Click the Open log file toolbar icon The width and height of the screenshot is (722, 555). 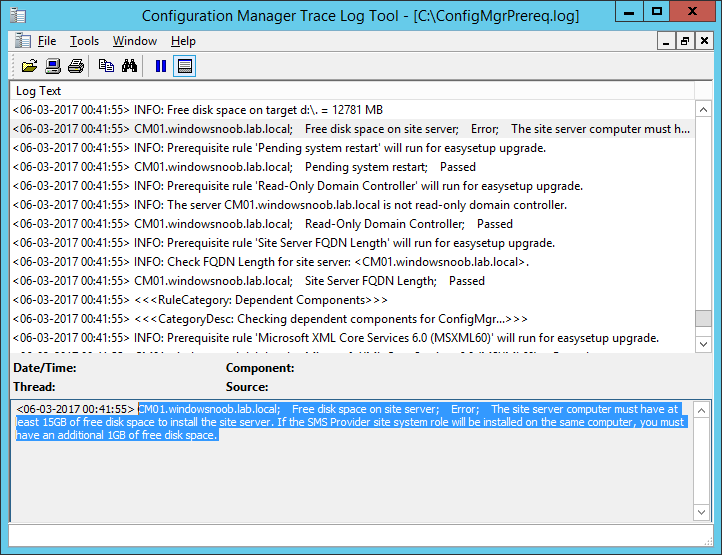point(29,66)
